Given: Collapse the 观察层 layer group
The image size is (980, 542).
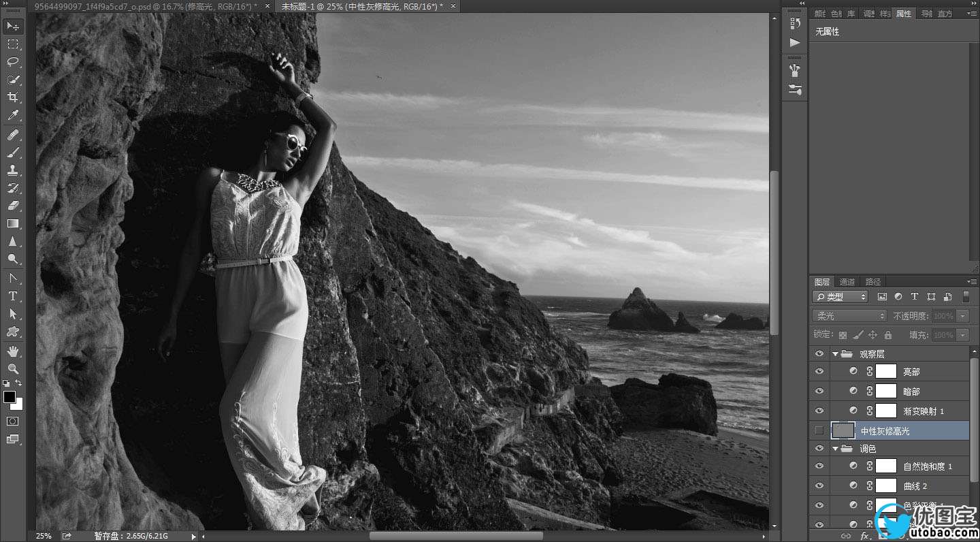Looking at the screenshot, I should point(835,354).
